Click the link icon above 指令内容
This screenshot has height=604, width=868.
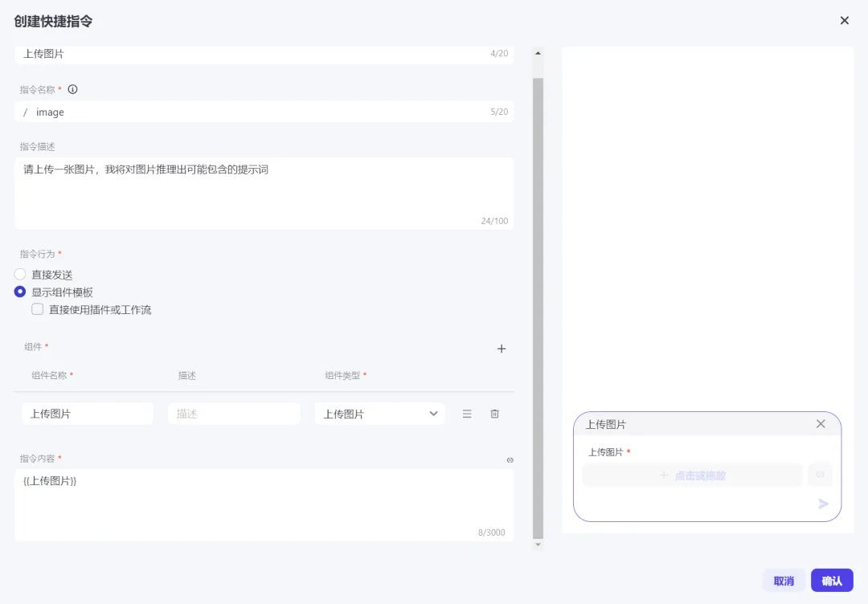pyautogui.click(x=510, y=460)
